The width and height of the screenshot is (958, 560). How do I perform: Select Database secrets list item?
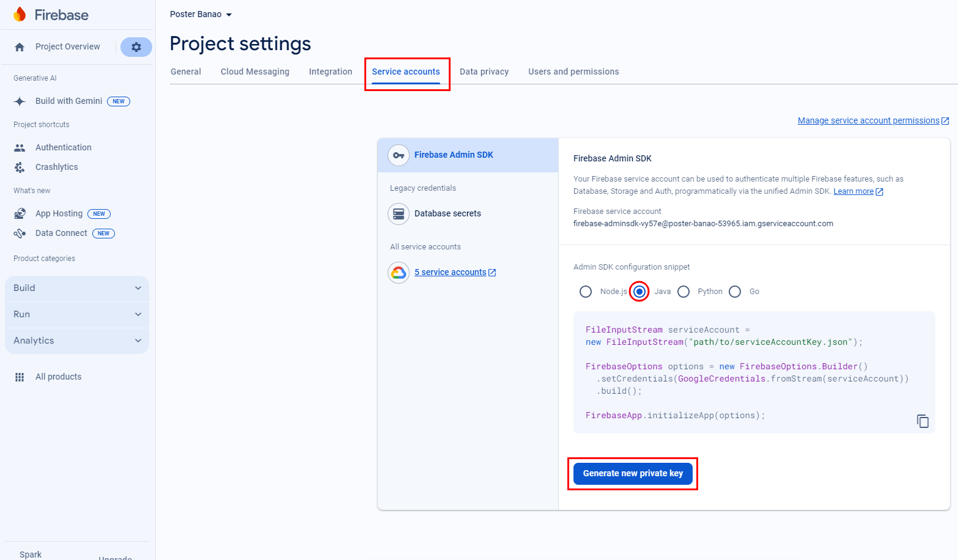click(468, 214)
